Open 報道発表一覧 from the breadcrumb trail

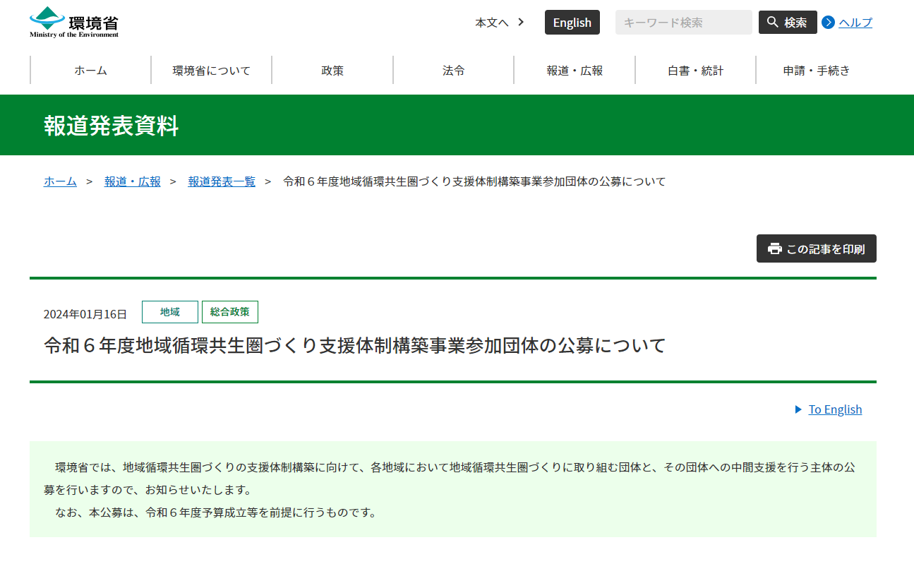[222, 181]
